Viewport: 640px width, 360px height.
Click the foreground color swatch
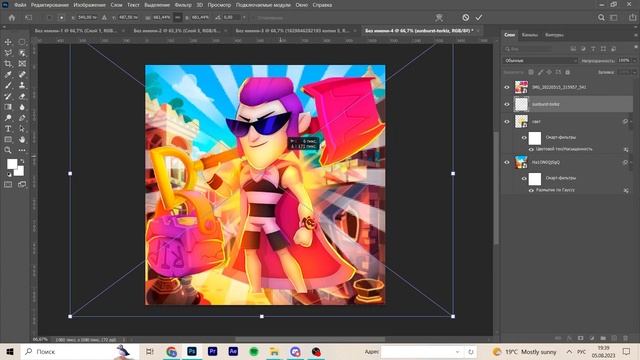(x=11, y=164)
